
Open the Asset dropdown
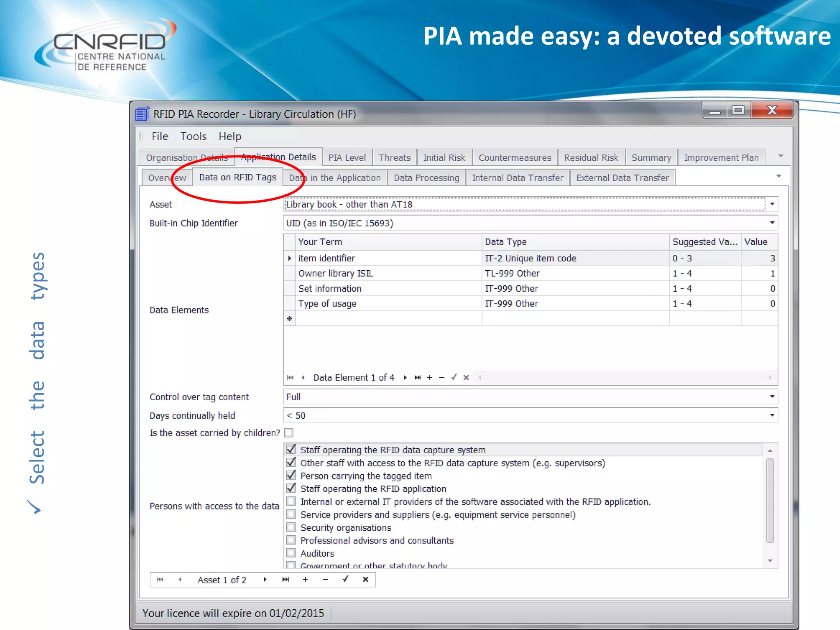click(x=772, y=204)
